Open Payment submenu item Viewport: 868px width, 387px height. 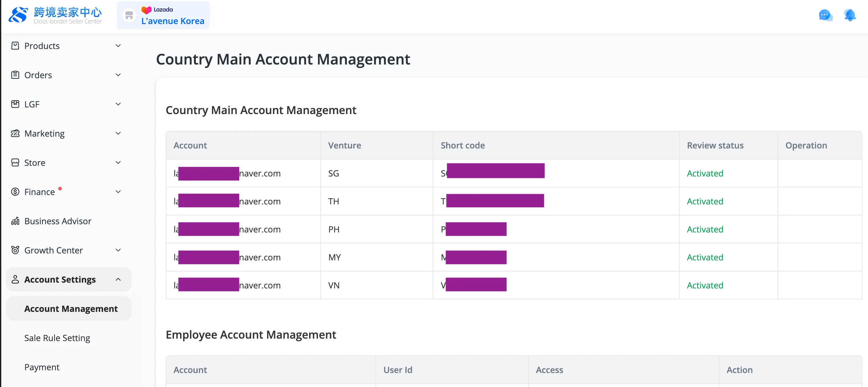42,367
